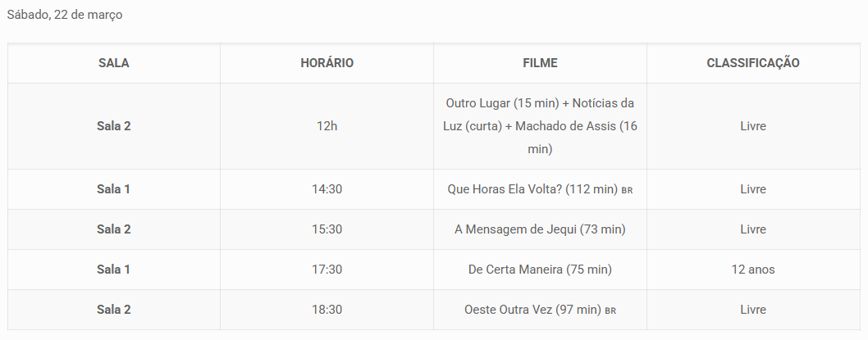Open the Que Horas Ela Volta? film title
This screenshot has width=868, height=340.
pyautogui.click(x=532, y=189)
